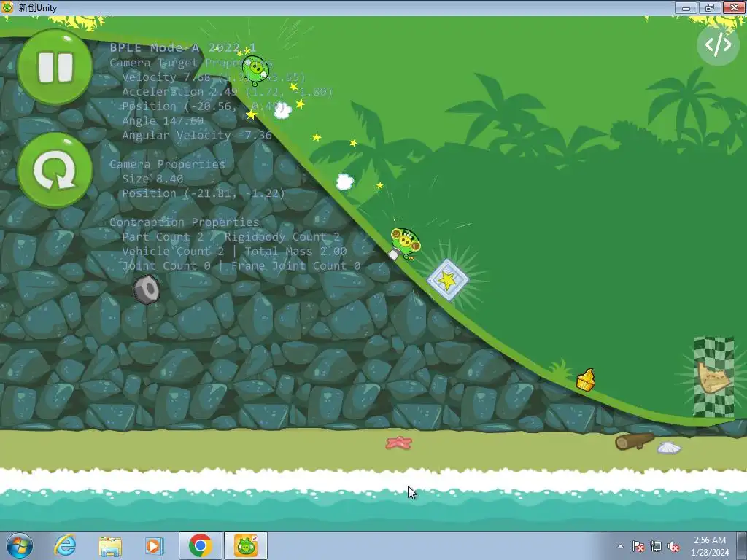Click the 'Angular Velocity -7.36' line
The width and height of the screenshot is (747, 560).
tap(197, 135)
